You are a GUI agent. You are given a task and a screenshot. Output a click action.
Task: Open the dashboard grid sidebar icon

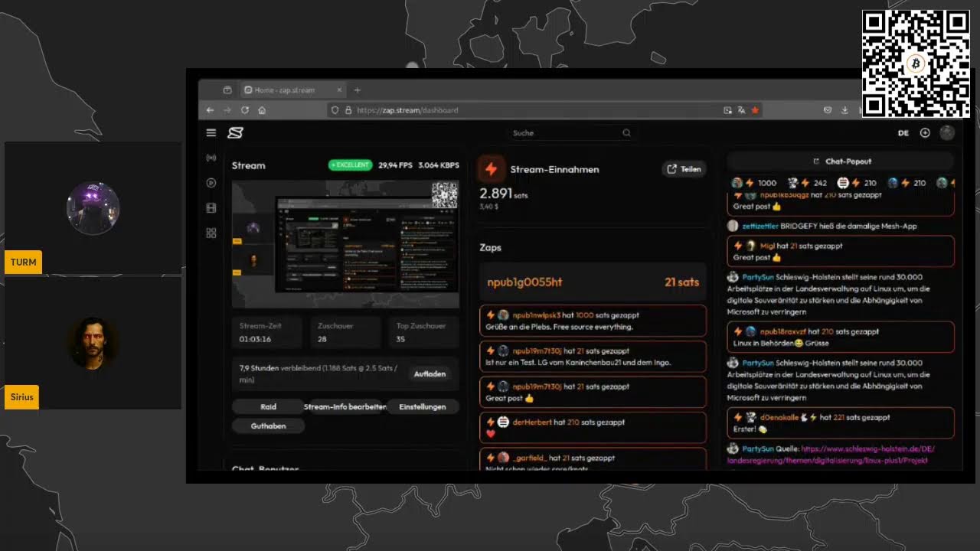pyautogui.click(x=211, y=233)
